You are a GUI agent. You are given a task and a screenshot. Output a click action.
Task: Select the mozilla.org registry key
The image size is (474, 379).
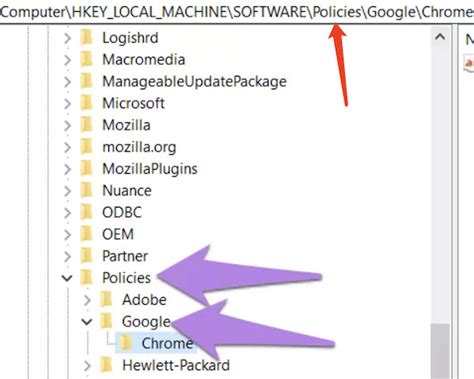[139, 147]
